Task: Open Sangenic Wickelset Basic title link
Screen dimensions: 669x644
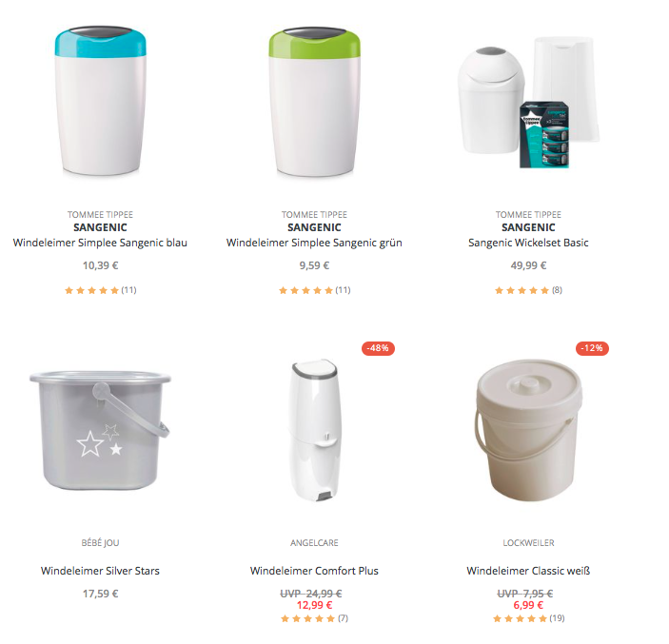Action: (528, 243)
